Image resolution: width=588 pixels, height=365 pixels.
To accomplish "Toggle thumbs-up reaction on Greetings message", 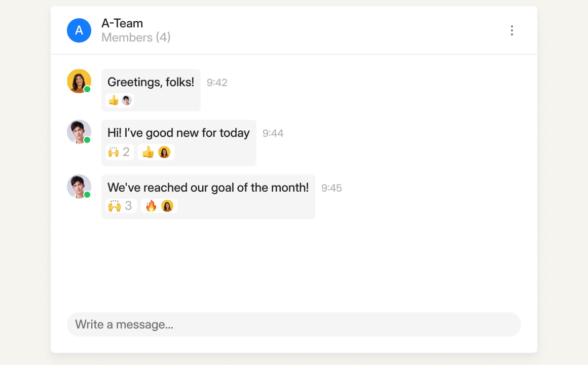I will (119, 100).
